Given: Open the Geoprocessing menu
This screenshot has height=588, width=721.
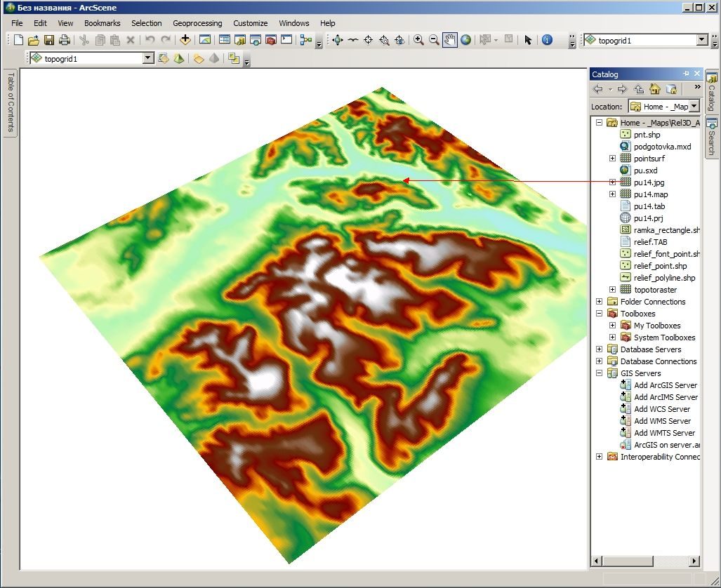Looking at the screenshot, I should pyautogui.click(x=197, y=23).
